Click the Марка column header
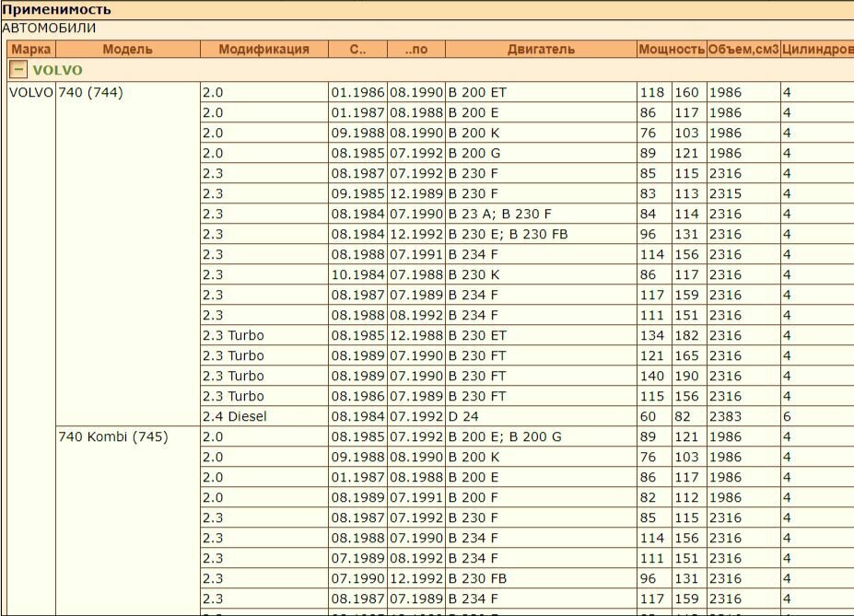Image resolution: width=854 pixels, height=616 pixels. coord(31,49)
